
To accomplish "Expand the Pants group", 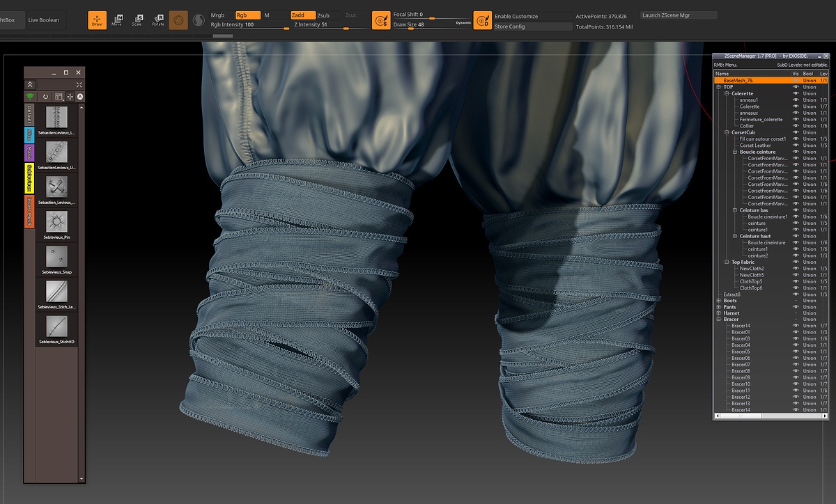I will (x=719, y=307).
